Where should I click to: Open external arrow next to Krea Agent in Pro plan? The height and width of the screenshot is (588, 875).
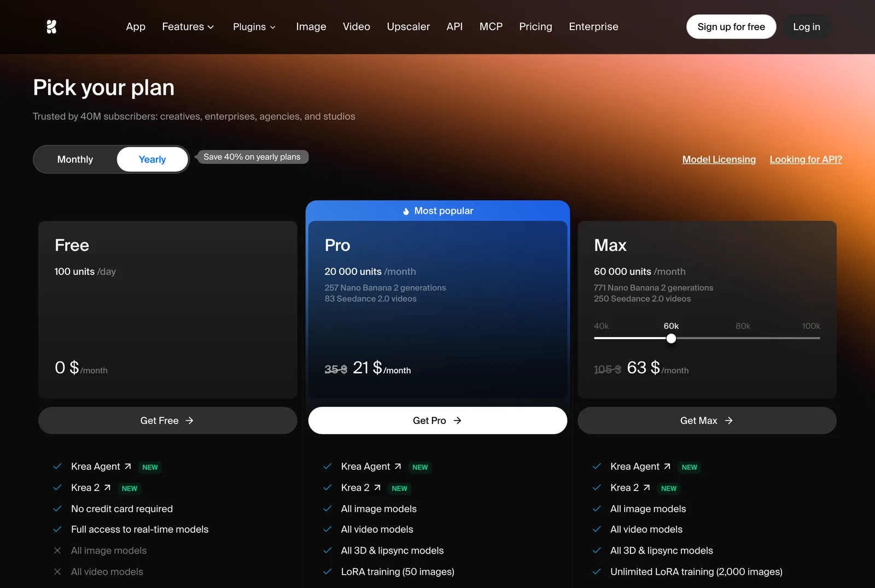coord(398,467)
